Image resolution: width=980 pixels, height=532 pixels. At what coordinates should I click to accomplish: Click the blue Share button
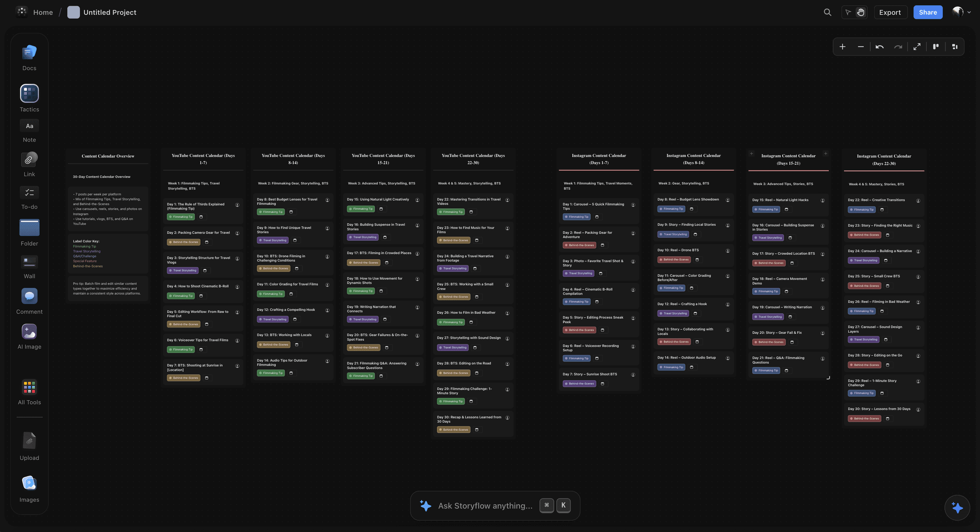[x=928, y=12]
